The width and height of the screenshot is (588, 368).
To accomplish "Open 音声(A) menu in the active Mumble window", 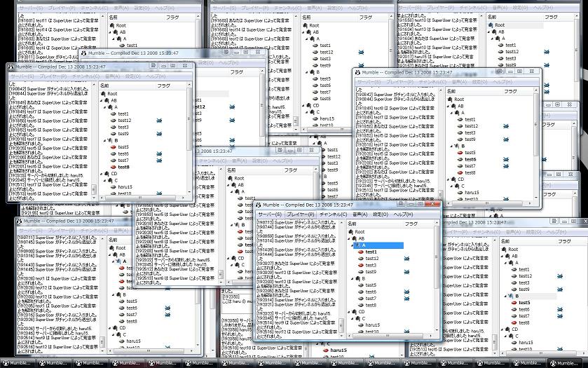I will (360, 214).
